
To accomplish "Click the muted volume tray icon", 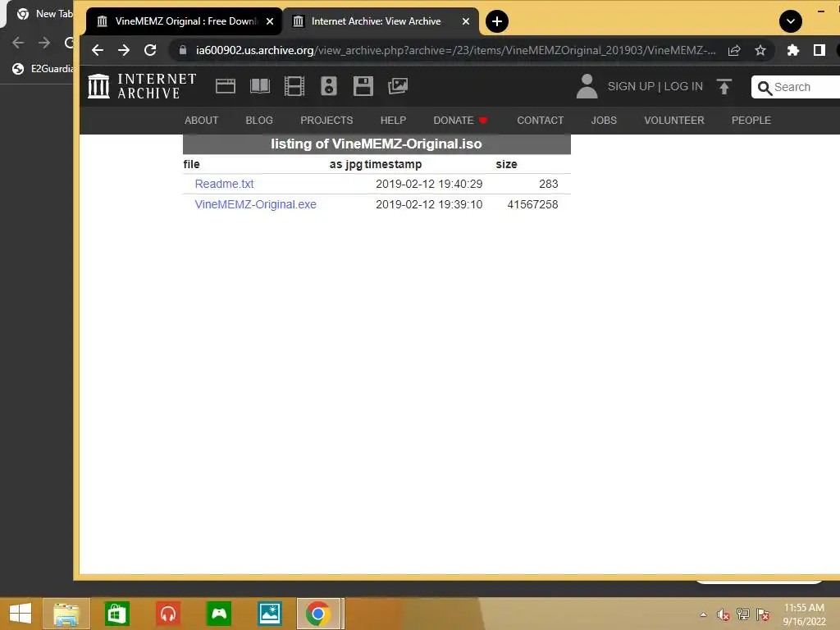I will pyautogui.click(x=724, y=614).
